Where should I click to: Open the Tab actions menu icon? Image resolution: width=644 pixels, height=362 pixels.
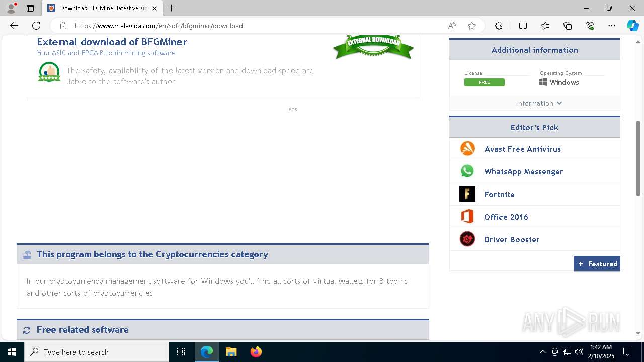(30, 8)
